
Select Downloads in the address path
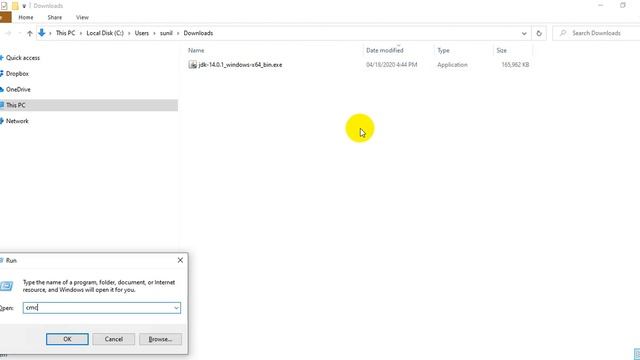pos(198,33)
